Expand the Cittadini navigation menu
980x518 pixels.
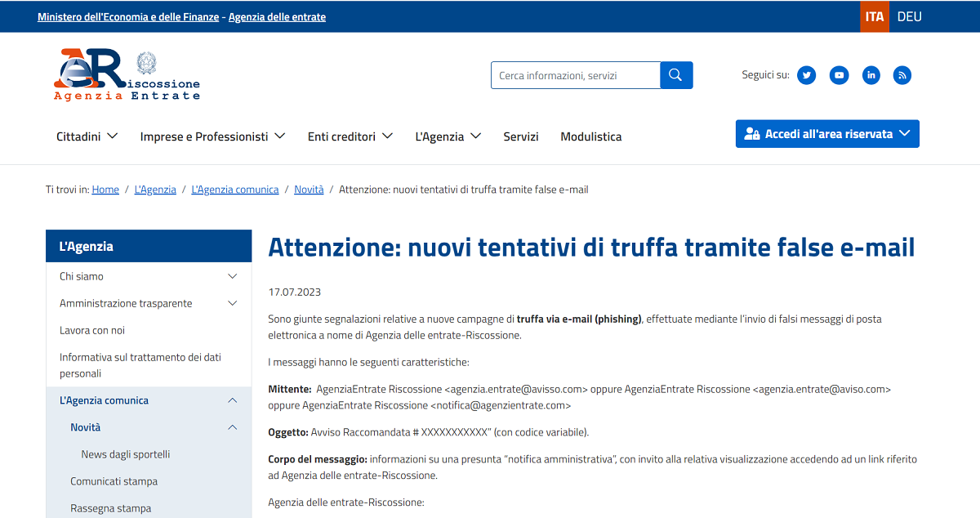(x=86, y=136)
